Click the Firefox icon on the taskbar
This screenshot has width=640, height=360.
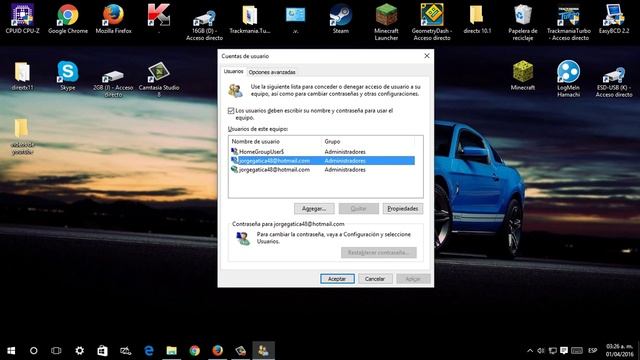218,350
